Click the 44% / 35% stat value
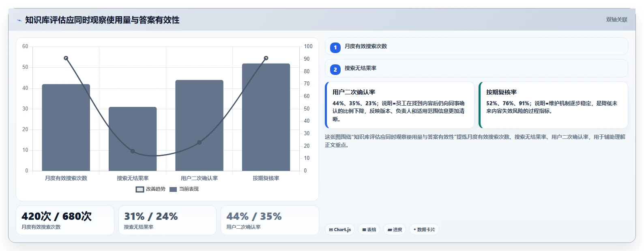 [x=254, y=217]
